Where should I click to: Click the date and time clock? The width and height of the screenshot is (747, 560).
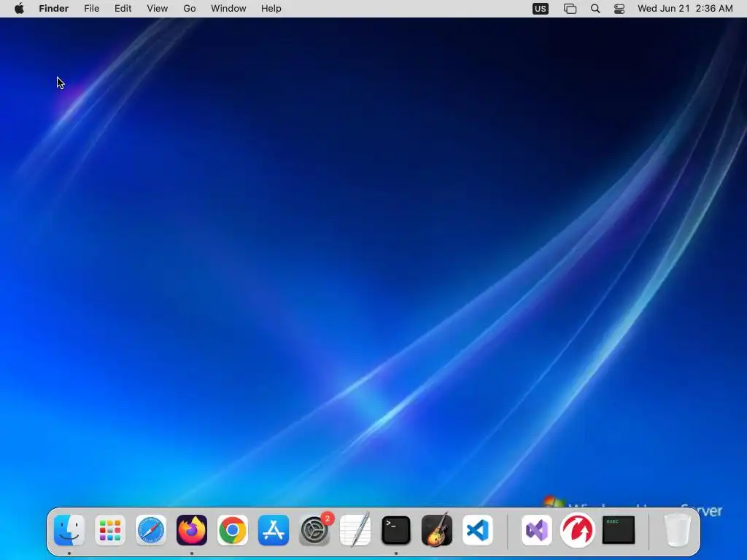click(x=685, y=9)
